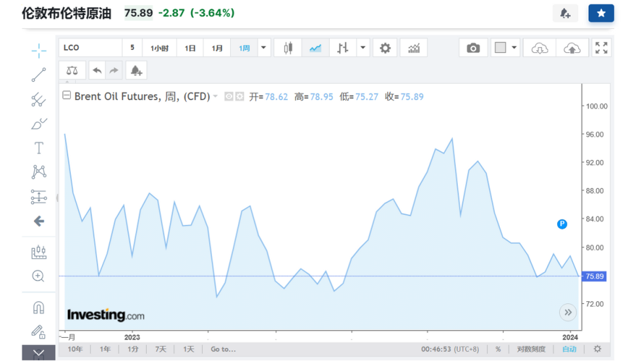The width and height of the screenshot is (628, 364).
Task: Toggle series visibility eye in legend
Action: tap(229, 97)
